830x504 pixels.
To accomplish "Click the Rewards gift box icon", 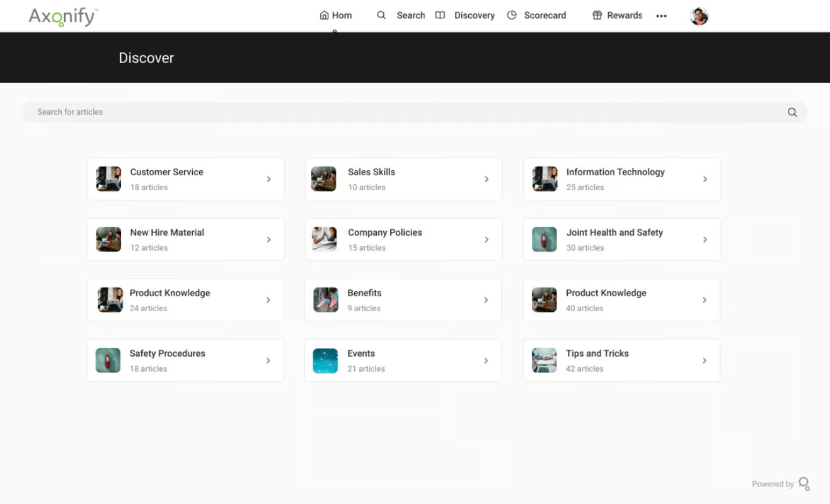I will tap(597, 15).
